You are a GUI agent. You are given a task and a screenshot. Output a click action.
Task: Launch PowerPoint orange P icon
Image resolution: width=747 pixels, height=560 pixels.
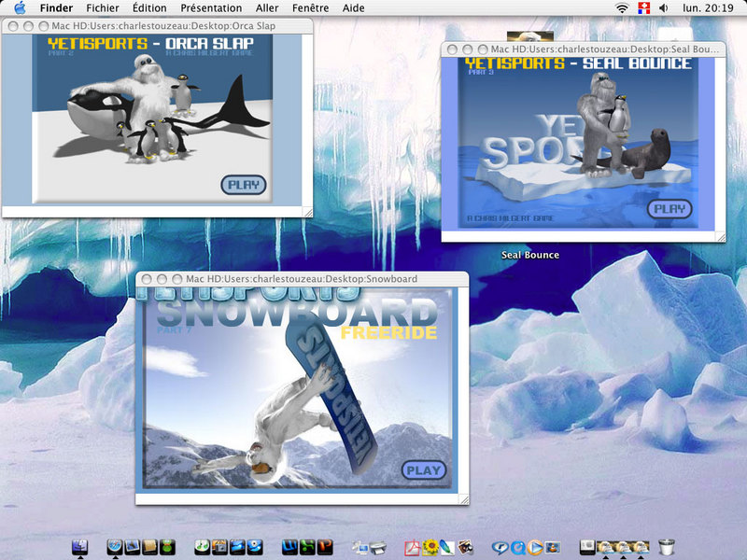tap(325, 547)
